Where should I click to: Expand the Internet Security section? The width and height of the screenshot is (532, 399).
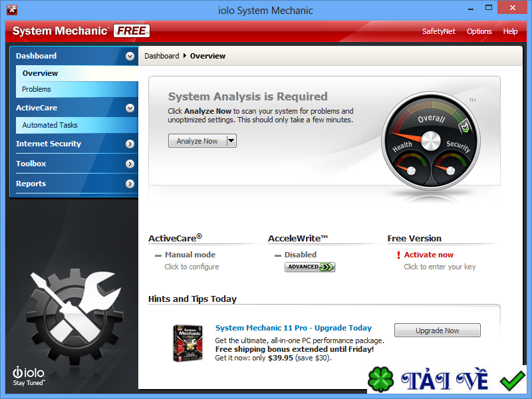point(130,144)
